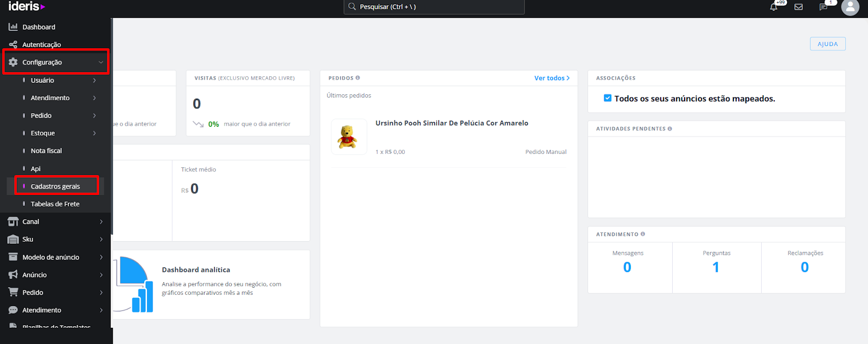The height and width of the screenshot is (344, 868).
Task: Click the Canal store icon
Action: tap(13, 222)
